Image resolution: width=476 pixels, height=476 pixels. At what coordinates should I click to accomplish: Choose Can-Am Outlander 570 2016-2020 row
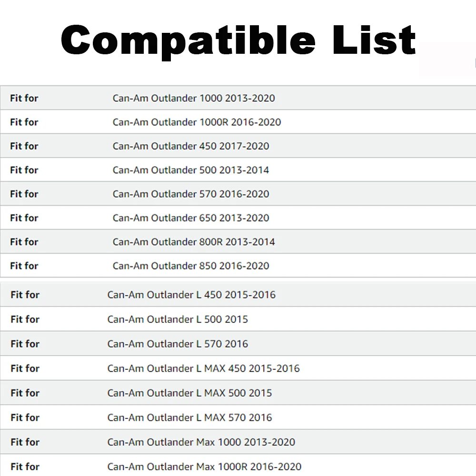pos(191,194)
